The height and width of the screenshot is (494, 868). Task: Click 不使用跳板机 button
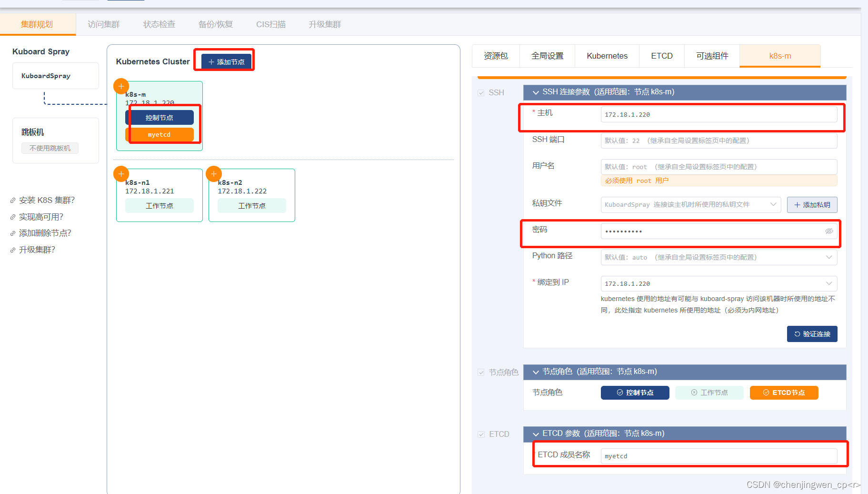(x=50, y=148)
